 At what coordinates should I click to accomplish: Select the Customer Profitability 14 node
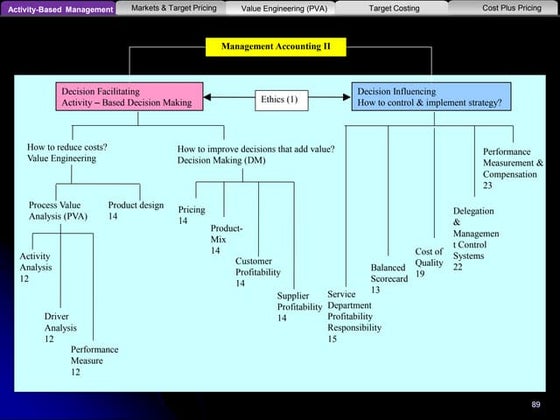(258, 272)
